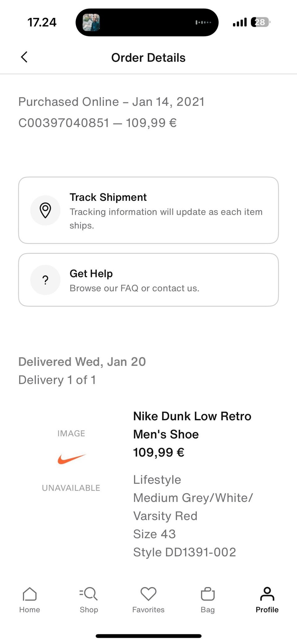Image resolution: width=297 pixels, height=644 pixels.
Task: Tap the question mark help icon
Action: pyautogui.click(x=45, y=280)
